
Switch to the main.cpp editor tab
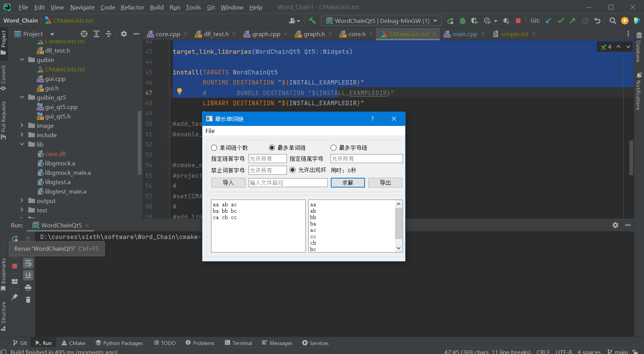[465, 34]
